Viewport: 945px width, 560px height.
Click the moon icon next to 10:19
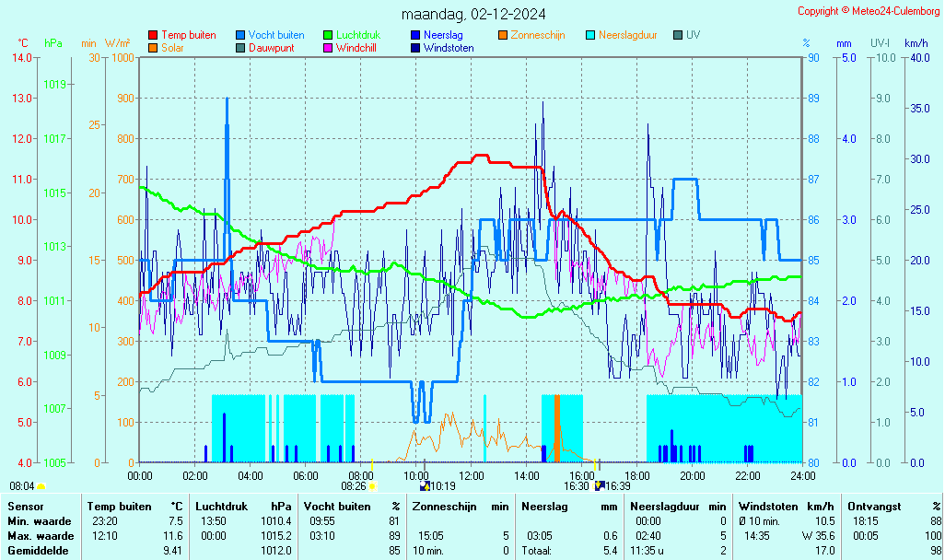[x=425, y=485]
